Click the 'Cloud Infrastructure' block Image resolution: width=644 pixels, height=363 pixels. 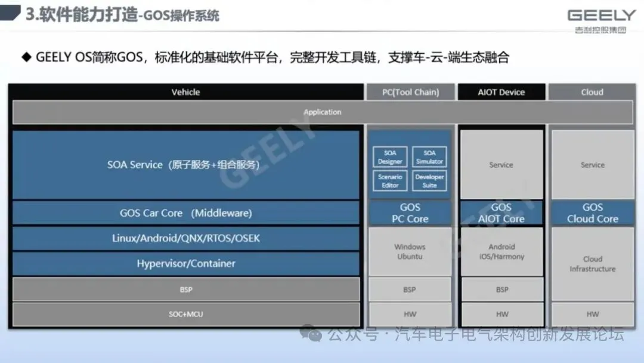click(x=593, y=264)
